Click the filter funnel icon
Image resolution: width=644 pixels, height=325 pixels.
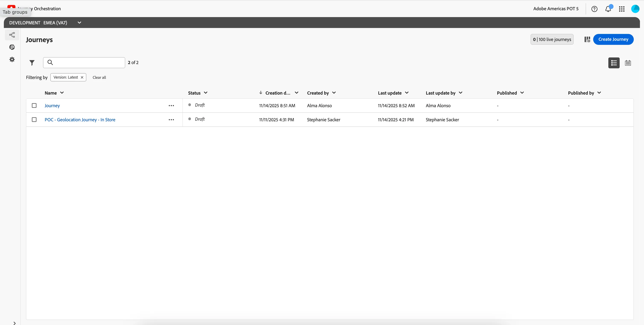pos(32,63)
